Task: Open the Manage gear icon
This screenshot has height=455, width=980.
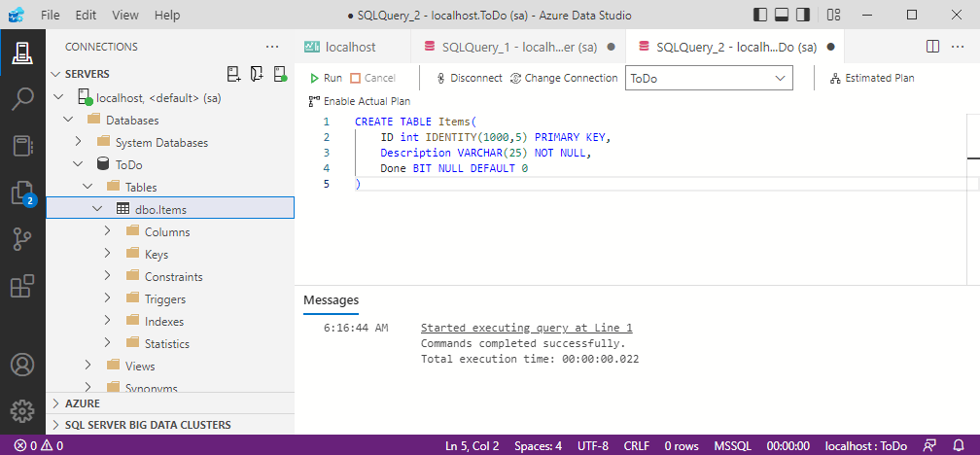Action: [x=22, y=411]
